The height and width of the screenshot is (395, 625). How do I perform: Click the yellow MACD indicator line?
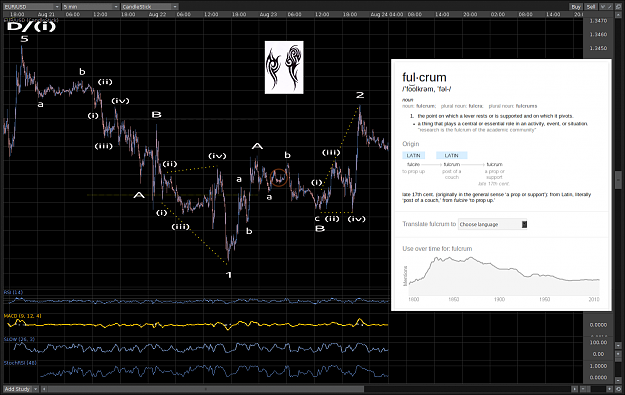(x=197, y=324)
